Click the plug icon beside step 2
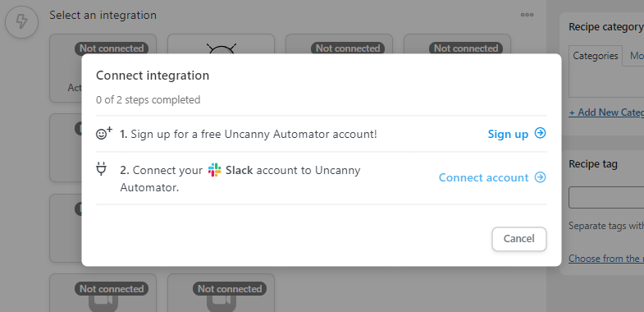This screenshot has width=644, height=312. (x=101, y=169)
